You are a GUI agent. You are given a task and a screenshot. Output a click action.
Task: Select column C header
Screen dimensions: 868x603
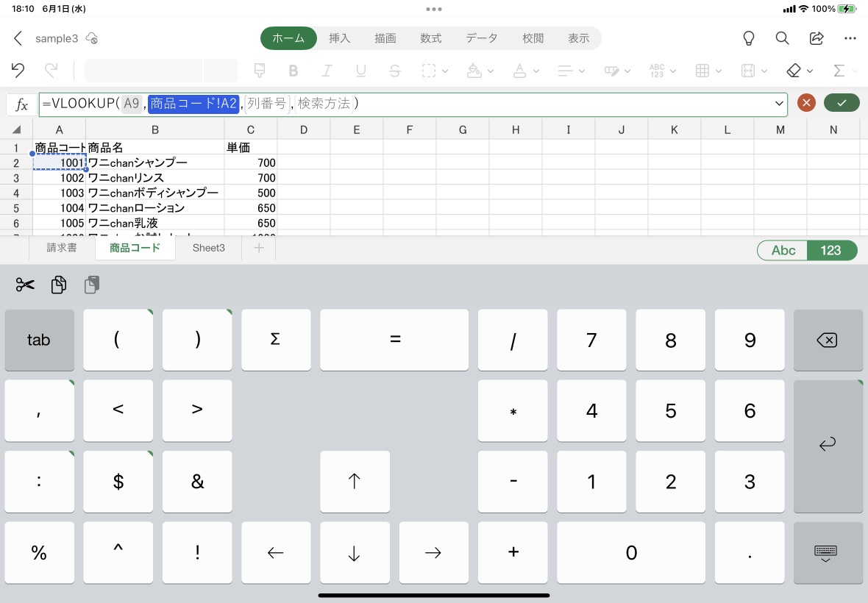click(251, 130)
